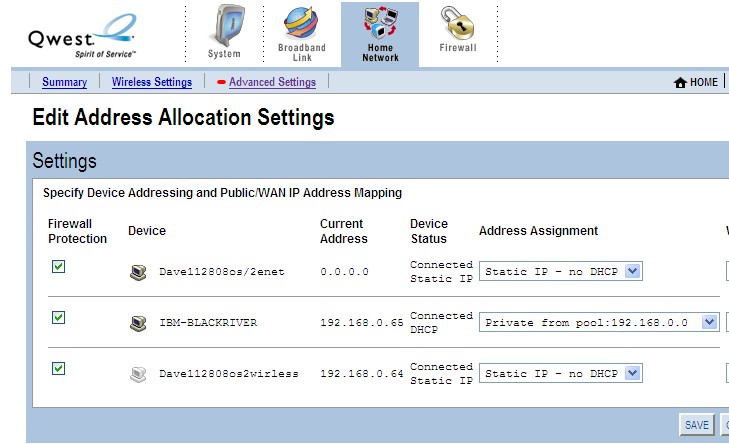Image resolution: width=729 pixels, height=444 pixels.
Task: Open the System section icon
Action: click(228, 26)
